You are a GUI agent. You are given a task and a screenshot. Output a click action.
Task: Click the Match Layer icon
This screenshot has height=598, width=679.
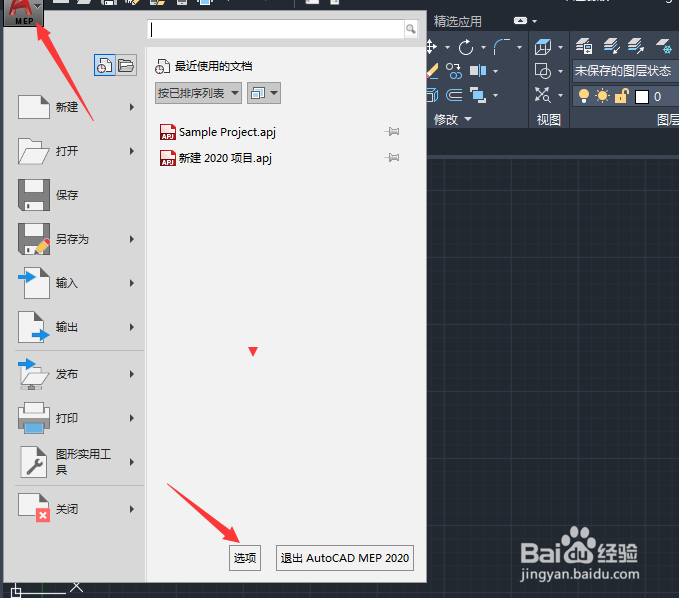[636, 45]
